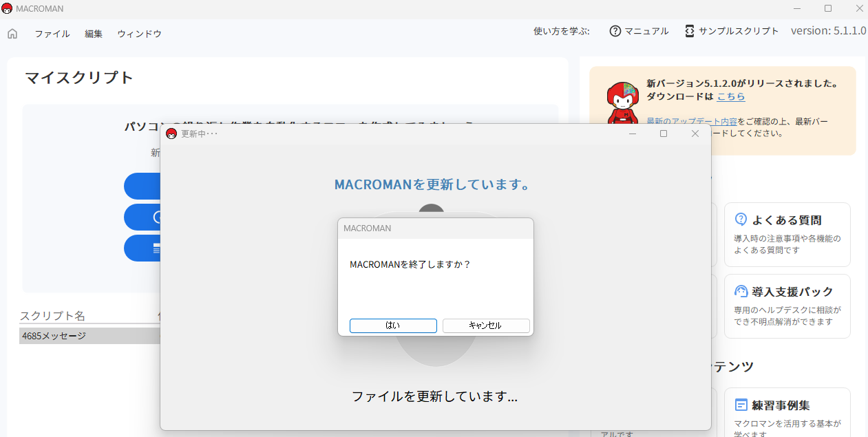Open the 練習事例集 card
The height and width of the screenshot is (437, 868).
[787, 412]
